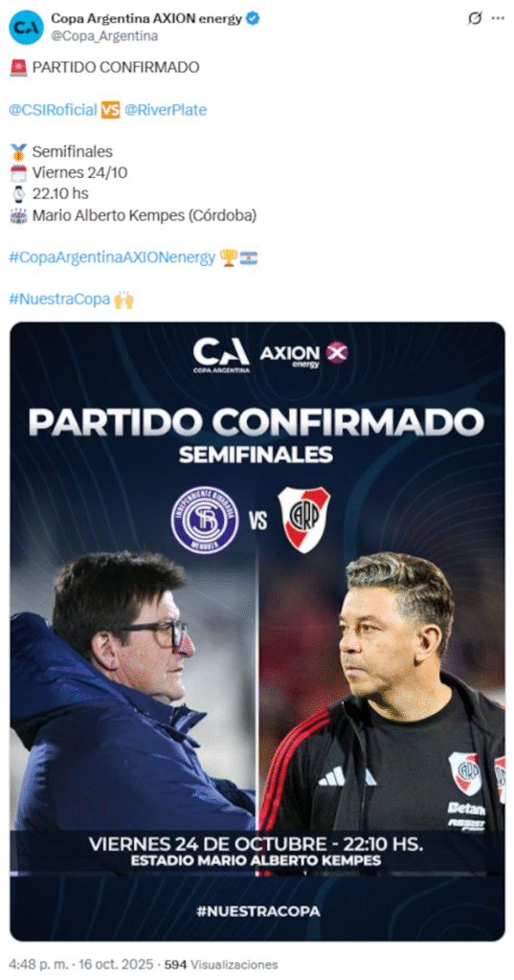This screenshot has width=514, height=980.
Task: Click the blue verified badge icon
Action: pos(253,19)
